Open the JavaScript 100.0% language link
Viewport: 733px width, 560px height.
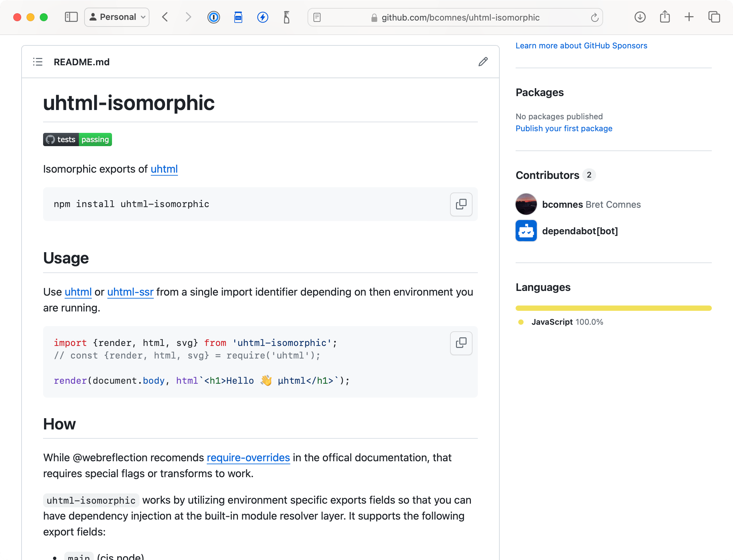pyautogui.click(x=567, y=322)
